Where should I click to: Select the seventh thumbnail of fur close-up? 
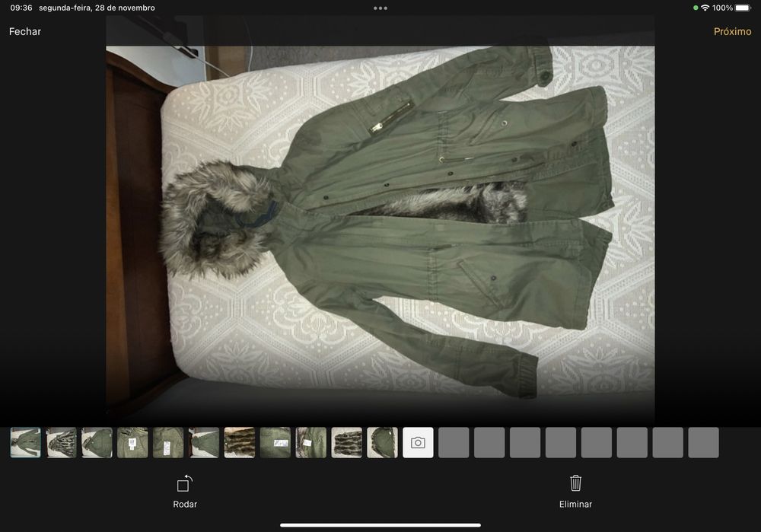pyautogui.click(x=240, y=442)
